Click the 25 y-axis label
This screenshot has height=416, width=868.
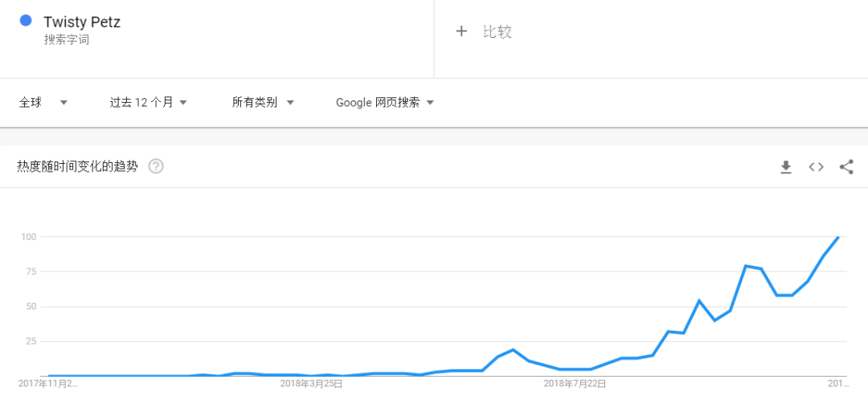click(x=33, y=341)
